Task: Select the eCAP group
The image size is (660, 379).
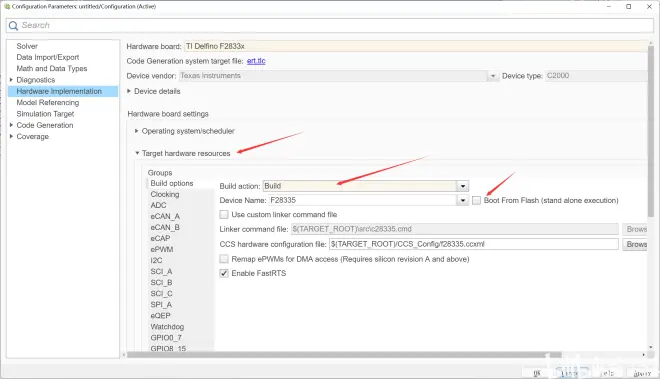Action: point(160,238)
